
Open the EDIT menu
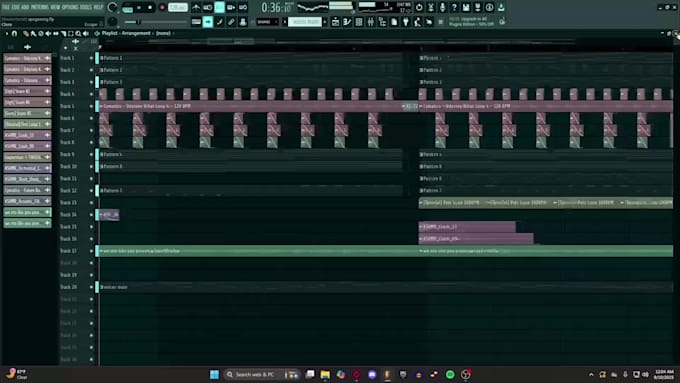pos(16,7)
